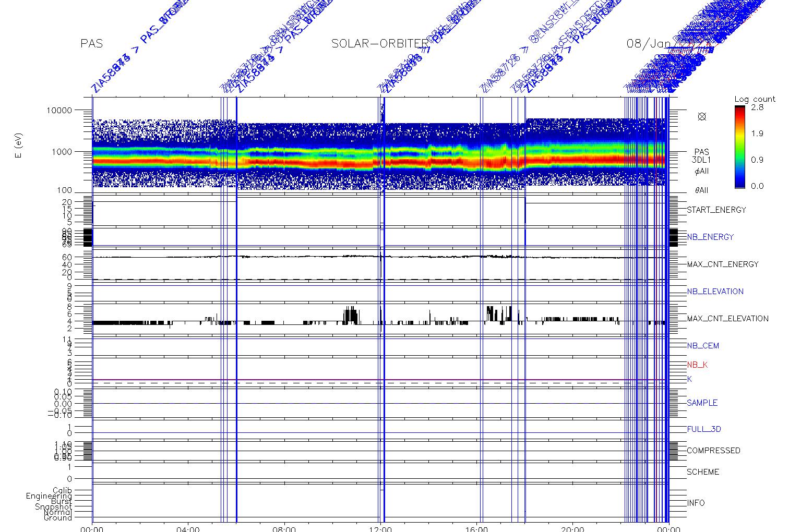
Task: Click the SCHEME panel label
Action: point(703,471)
